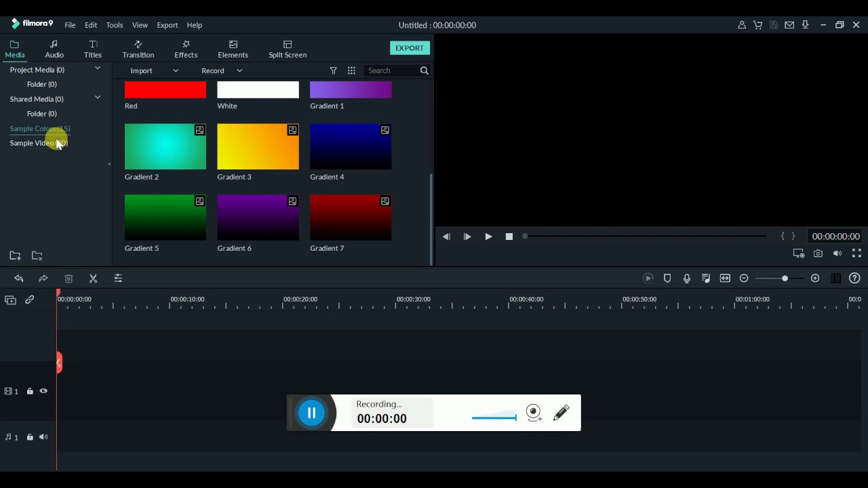This screenshot has height=488, width=868.
Task: Toggle webcam in recording bar
Action: (x=534, y=413)
